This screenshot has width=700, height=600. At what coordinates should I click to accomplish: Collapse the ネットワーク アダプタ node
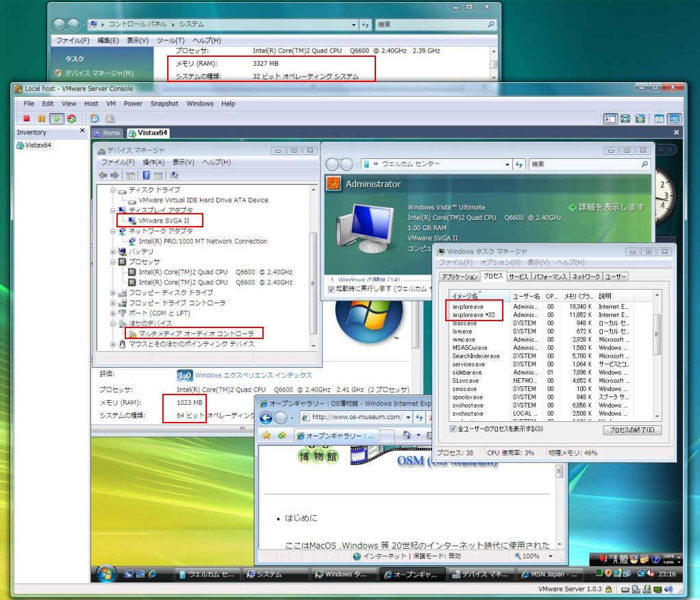point(113,232)
